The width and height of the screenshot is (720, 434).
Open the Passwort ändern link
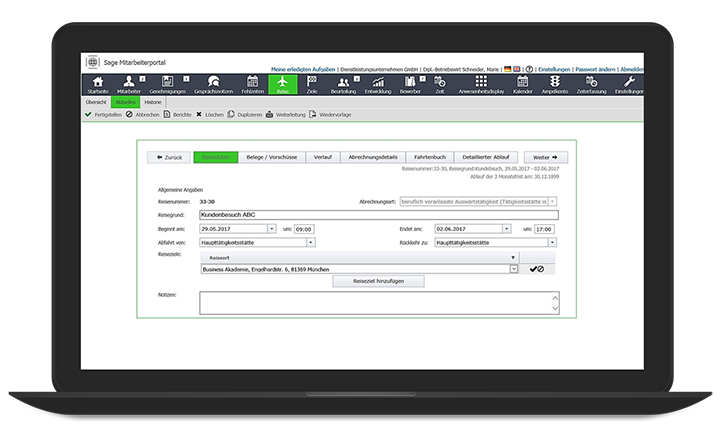click(x=595, y=69)
